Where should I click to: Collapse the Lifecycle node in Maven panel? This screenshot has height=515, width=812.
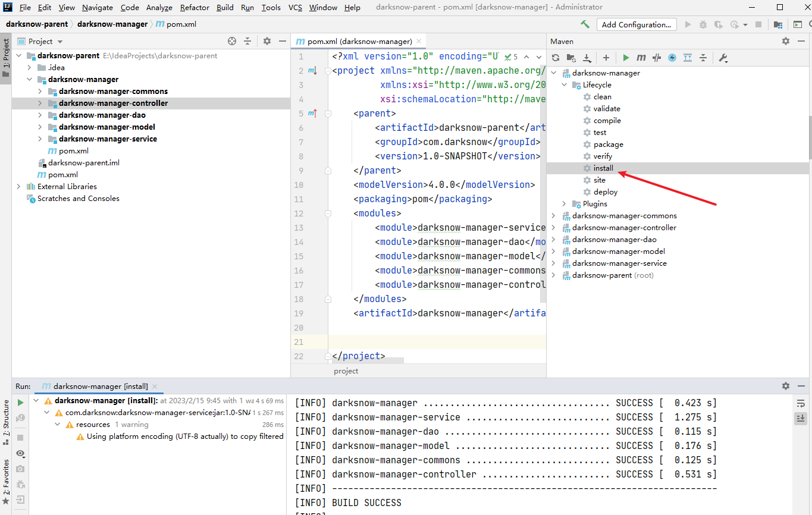[x=564, y=85]
